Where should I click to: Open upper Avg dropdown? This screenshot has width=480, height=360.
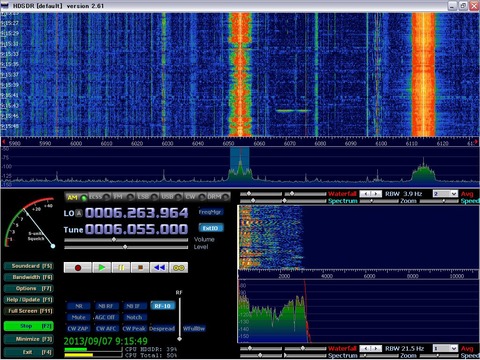tap(445, 194)
